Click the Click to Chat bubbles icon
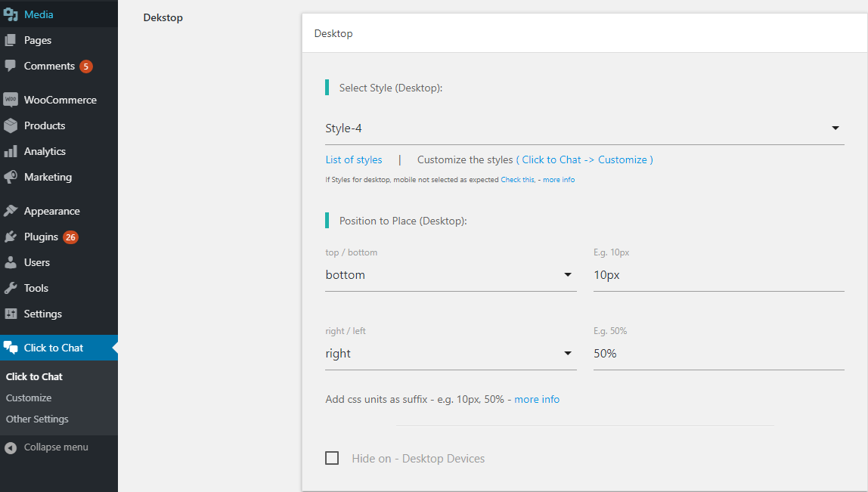The height and width of the screenshot is (492, 868). 11,348
